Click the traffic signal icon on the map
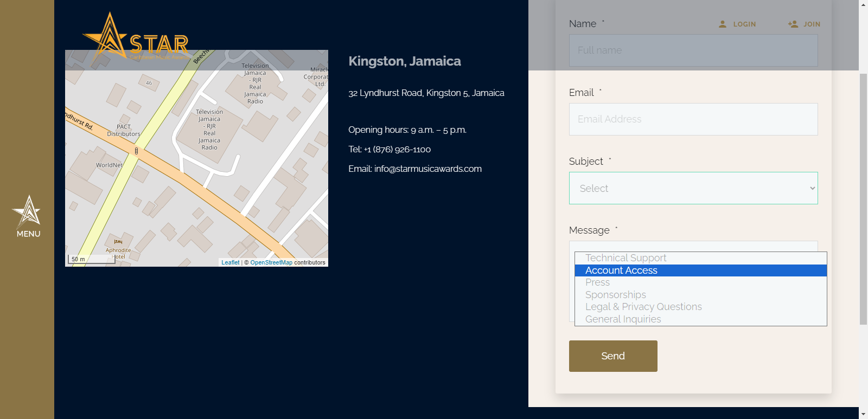This screenshot has height=419, width=868. (x=136, y=151)
